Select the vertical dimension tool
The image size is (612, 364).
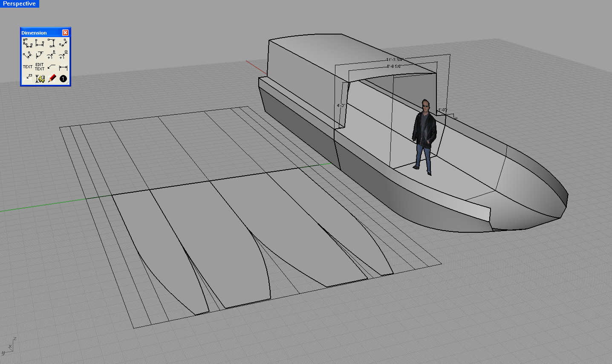tap(52, 43)
